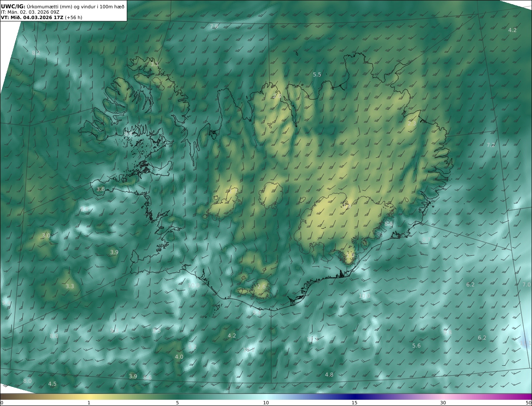Select the '3.1' value over Westfjords
The height and width of the screenshot is (406, 532).
tap(154, 64)
